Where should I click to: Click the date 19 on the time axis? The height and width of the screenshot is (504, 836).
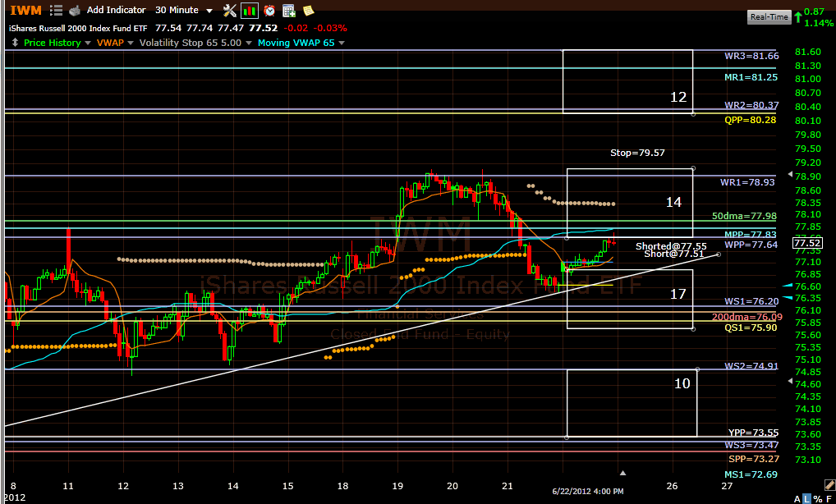pos(397,486)
